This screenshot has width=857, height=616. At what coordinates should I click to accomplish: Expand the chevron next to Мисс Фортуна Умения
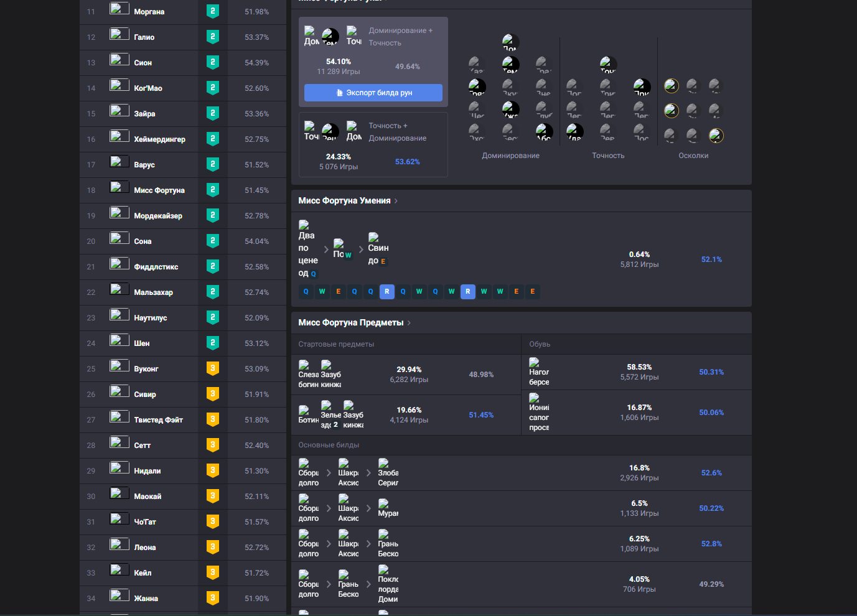coord(396,201)
